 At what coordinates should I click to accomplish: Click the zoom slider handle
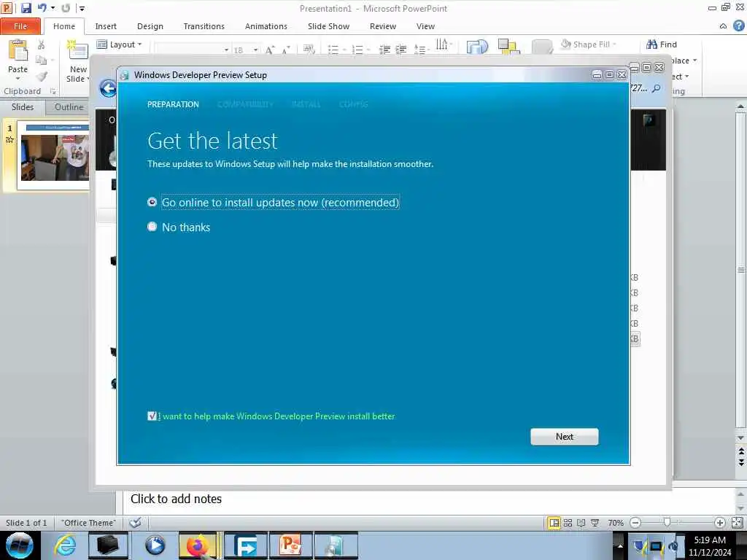coord(667,522)
